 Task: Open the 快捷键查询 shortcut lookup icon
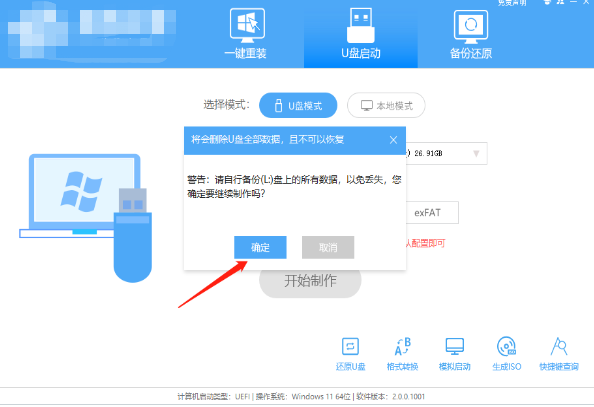[x=559, y=354]
